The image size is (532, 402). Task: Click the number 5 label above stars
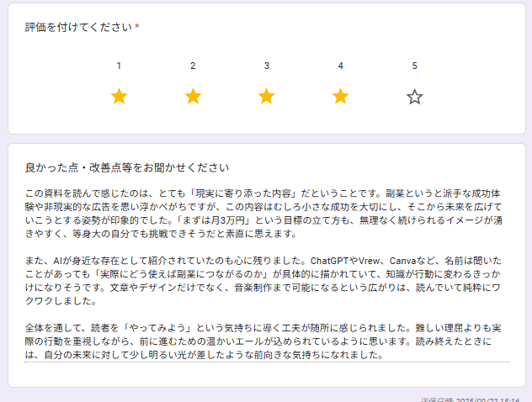(x=414, y=66)
